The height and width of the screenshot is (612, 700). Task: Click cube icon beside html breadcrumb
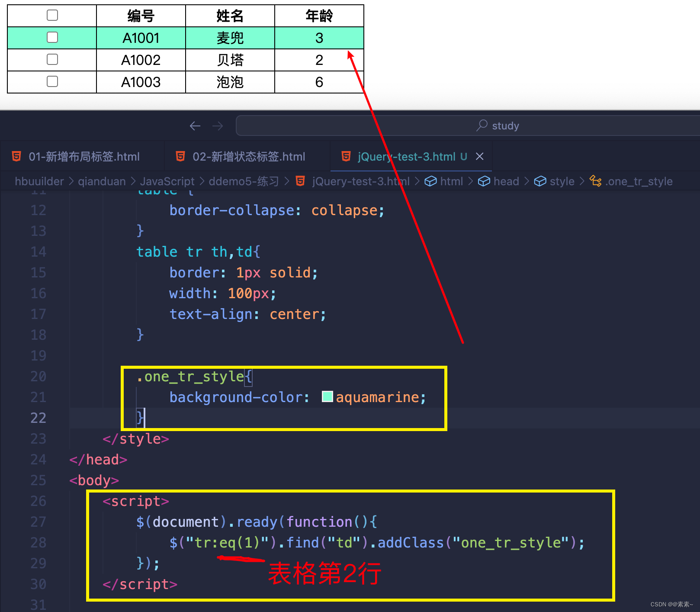click(x=430, y=181)
